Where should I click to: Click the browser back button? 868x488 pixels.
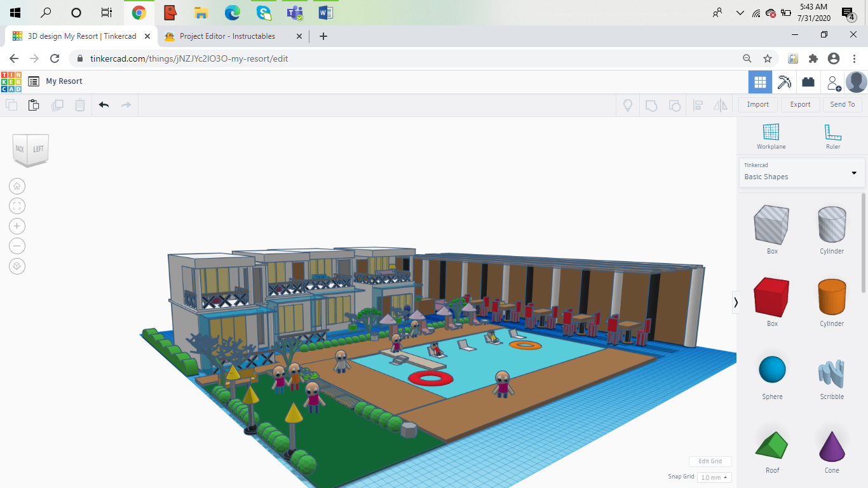click(14, 58)
